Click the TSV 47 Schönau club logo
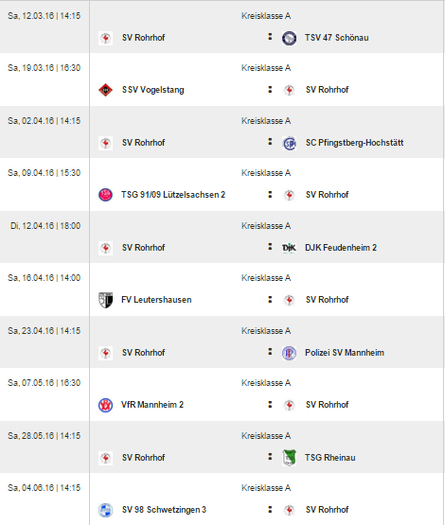This screenshot has height=525, width=445. 289,38
